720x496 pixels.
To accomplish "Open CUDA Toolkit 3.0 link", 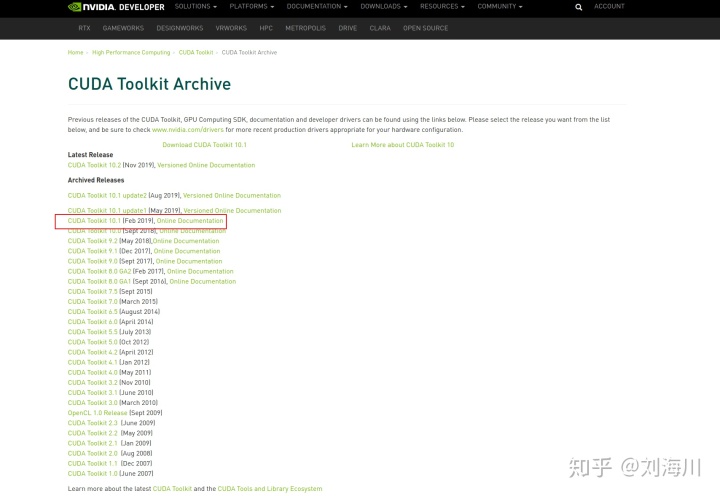I will pyautogui.click(x=92, y=403).
